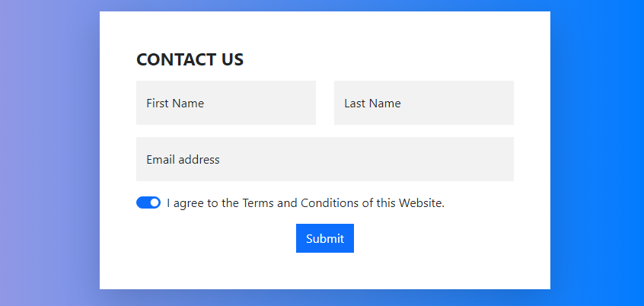This screenshot has height=306, width=644.
Task: Click the "First Name" placeholder text
Action: (175, 103)
